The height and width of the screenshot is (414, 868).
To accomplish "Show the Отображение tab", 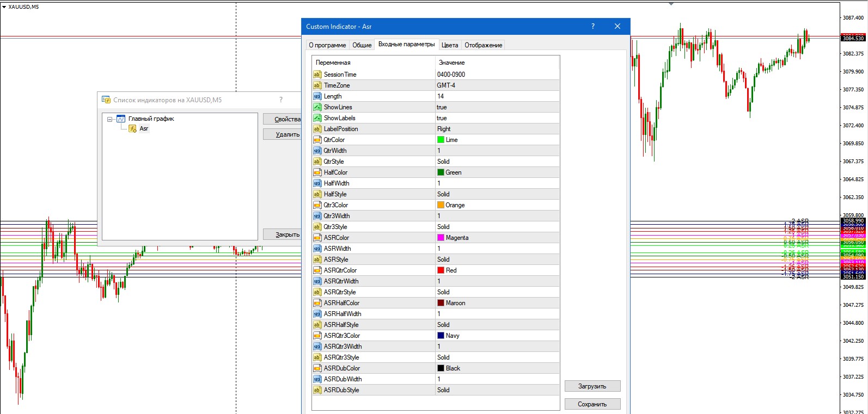I will [x=484, y=45].
